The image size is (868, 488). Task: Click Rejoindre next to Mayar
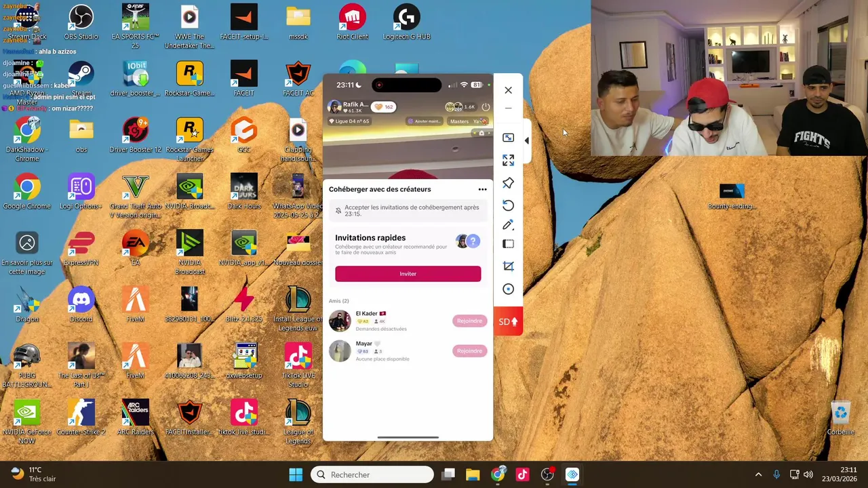(x=469, y=350)
